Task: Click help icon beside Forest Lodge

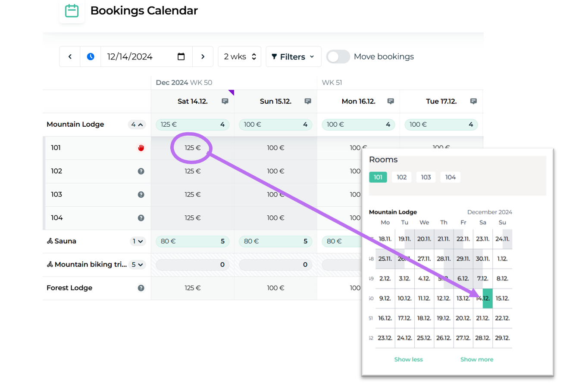Action: click(x=141, y=288)
